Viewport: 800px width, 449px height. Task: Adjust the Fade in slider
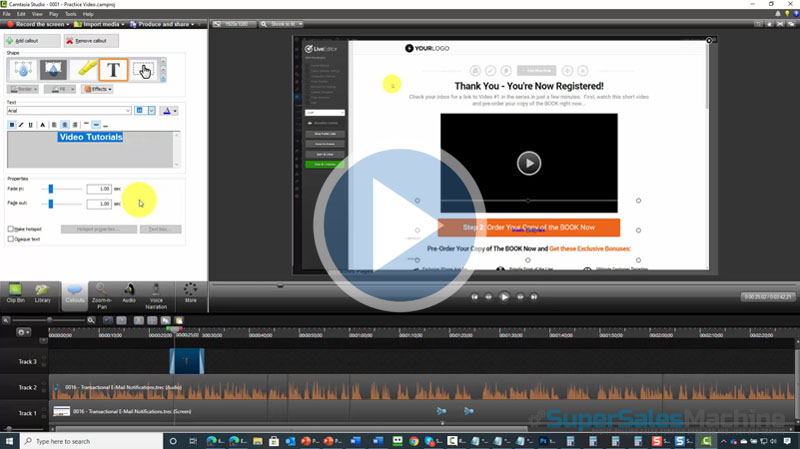[50, 188]
